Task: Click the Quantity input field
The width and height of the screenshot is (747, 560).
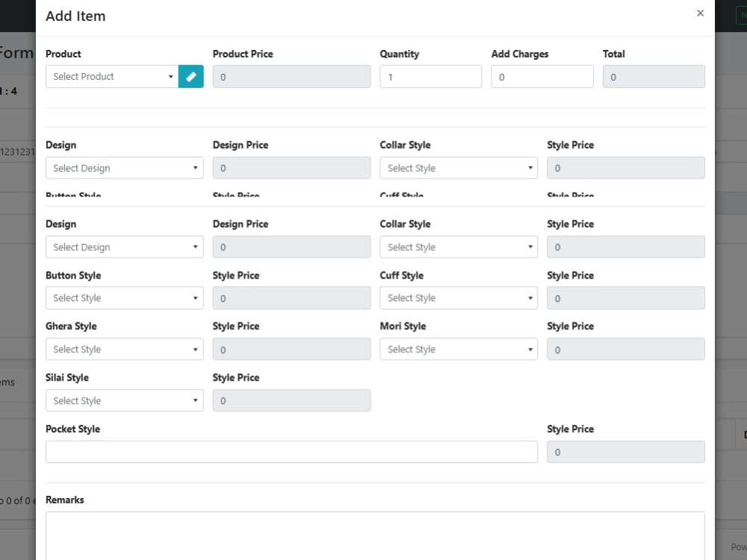Action: pyautogui.click(x=431, y=77)
